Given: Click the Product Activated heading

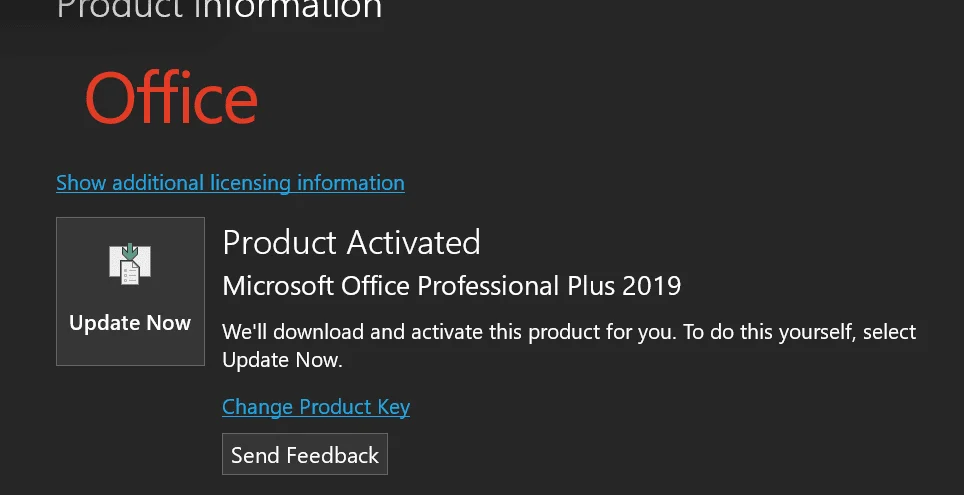Looking at the screenshot, I should (351, 242).
